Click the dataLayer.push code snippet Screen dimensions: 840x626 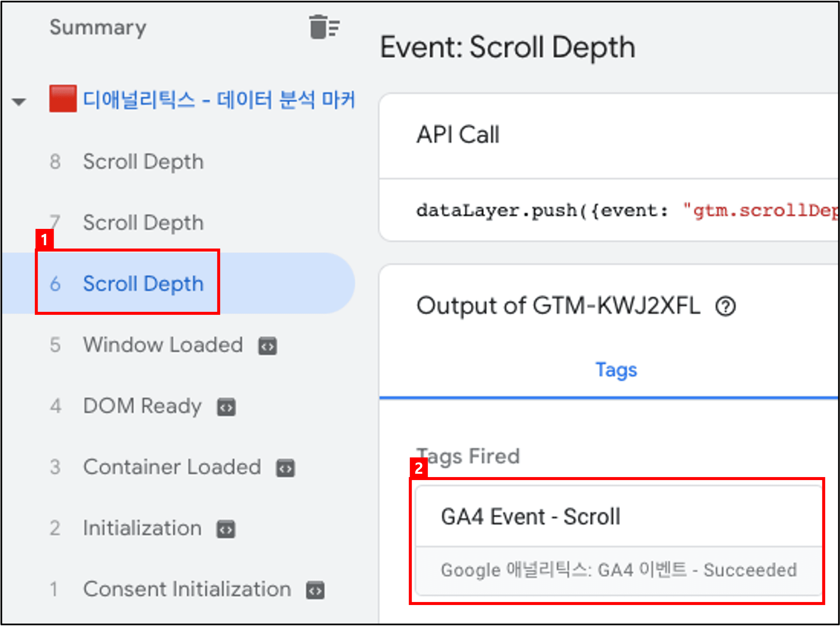point(627,210)
